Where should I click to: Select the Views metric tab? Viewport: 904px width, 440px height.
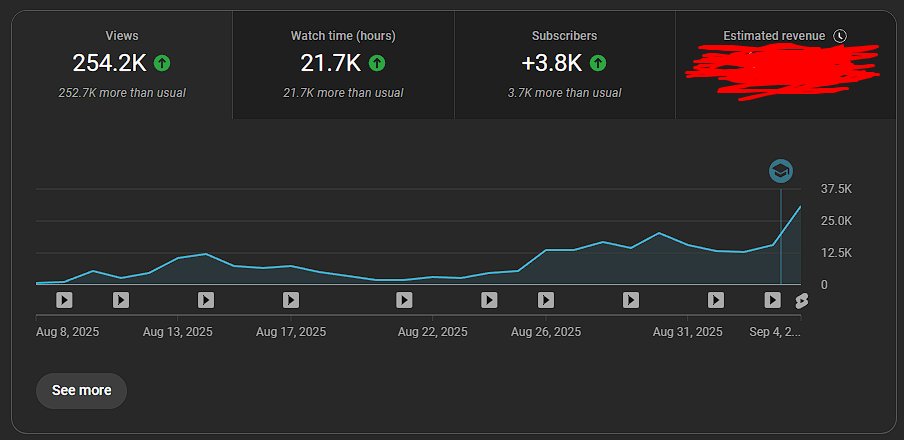coord(122,65)
